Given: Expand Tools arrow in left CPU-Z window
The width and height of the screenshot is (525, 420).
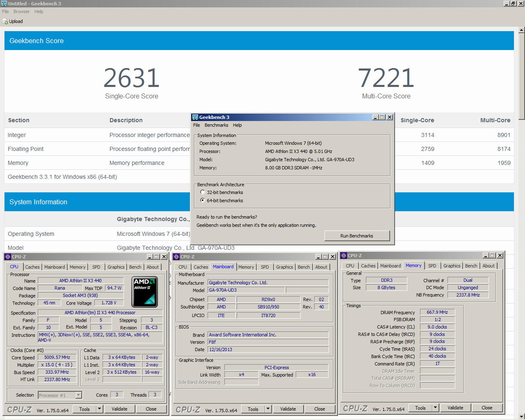Looking at the screenshot, I should click(x=99, y=409).
